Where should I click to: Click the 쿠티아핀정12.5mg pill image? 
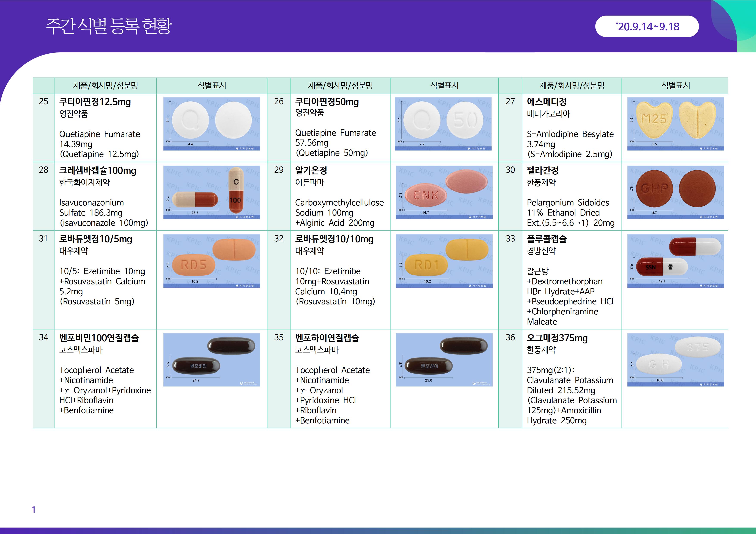pos(211,124)
